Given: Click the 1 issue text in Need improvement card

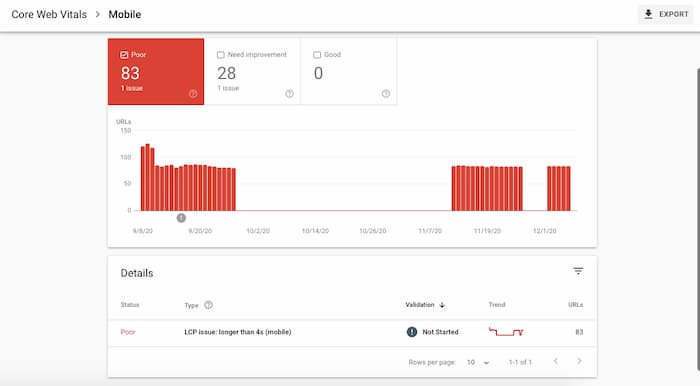Looking at the screenshot, I should [228, 88].
